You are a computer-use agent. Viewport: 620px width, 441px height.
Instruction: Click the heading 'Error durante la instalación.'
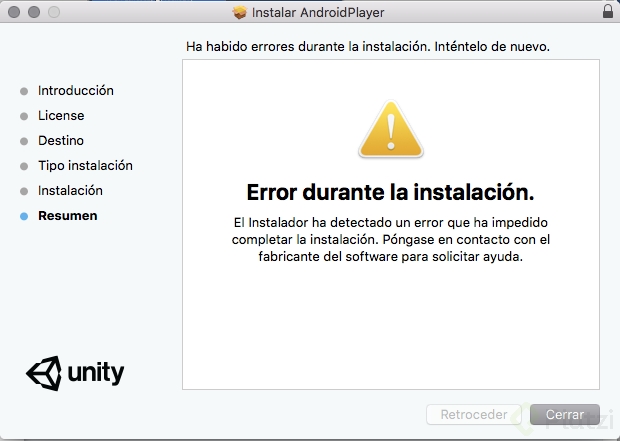(391, 192)
